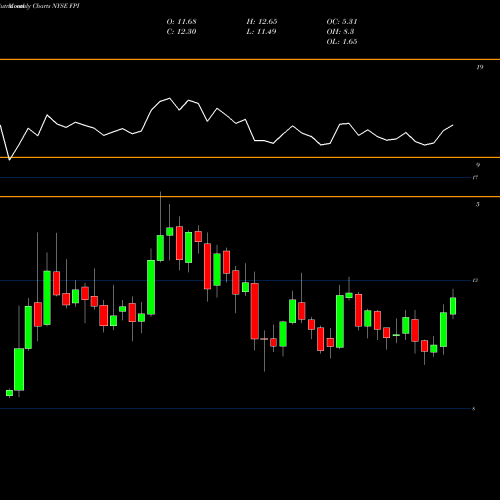Click the OH: 8.3 reading

point(340,32)
